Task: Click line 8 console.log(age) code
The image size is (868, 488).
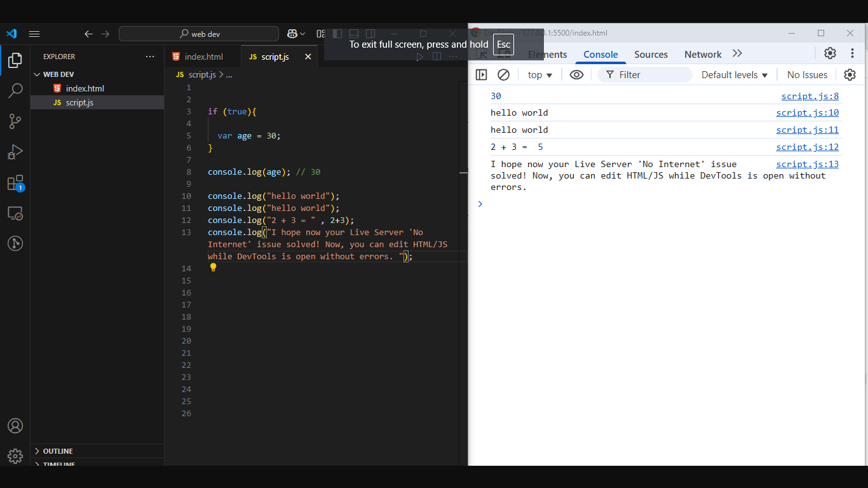Action: click(x=264, y=172)
